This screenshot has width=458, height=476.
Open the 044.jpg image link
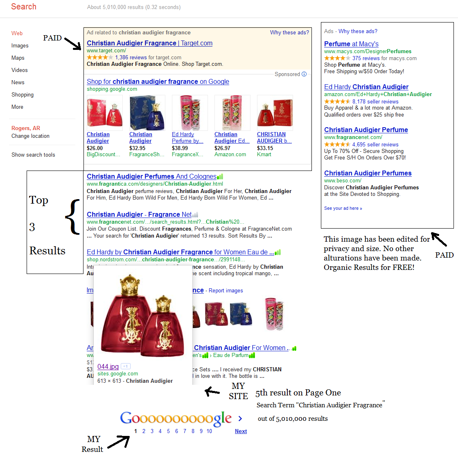pos(108,366)
